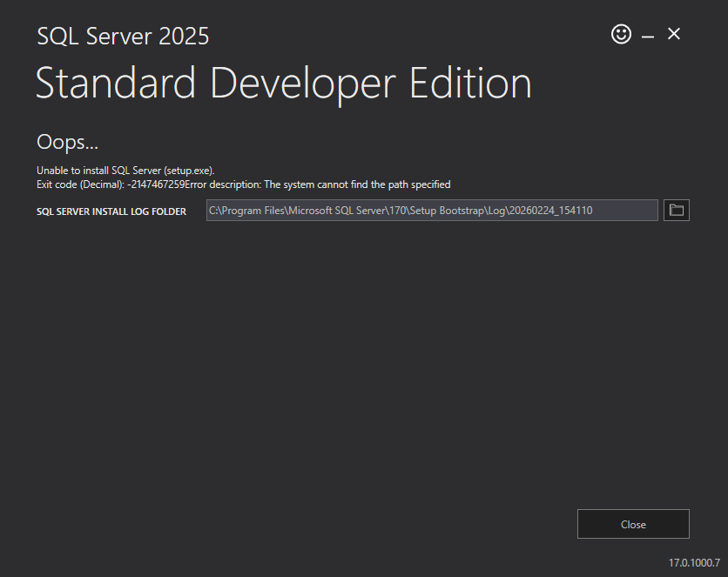Select the SQL Server install log folder path field
This screenshot has width=728, height=577.
pos(432,210)
